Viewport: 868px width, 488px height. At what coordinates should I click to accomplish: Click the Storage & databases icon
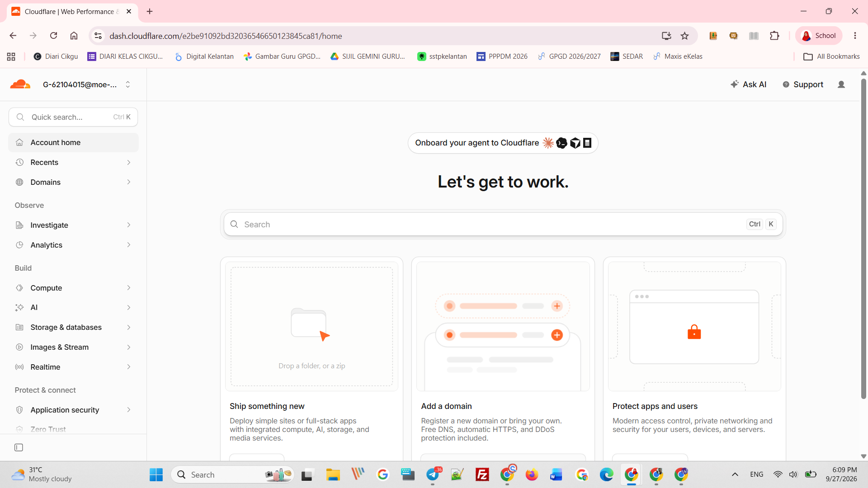click(19, 327)
